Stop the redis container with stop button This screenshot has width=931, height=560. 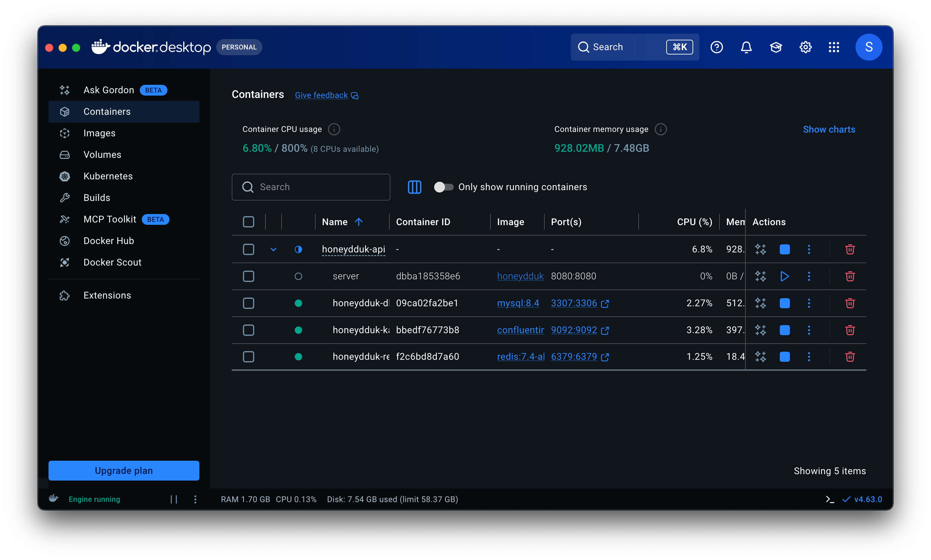coord(784,357)
